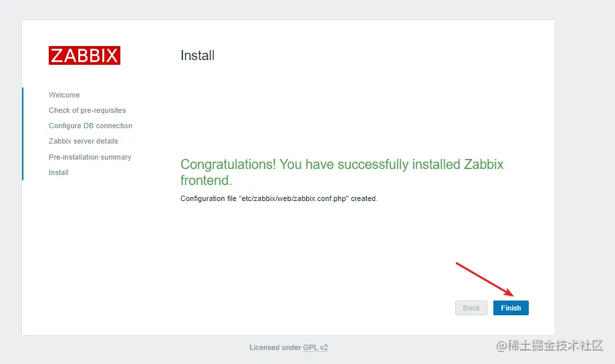Viewport: 615px width, 364px height.
Task: Click the word 'created.' after file path
Action: 364,198
